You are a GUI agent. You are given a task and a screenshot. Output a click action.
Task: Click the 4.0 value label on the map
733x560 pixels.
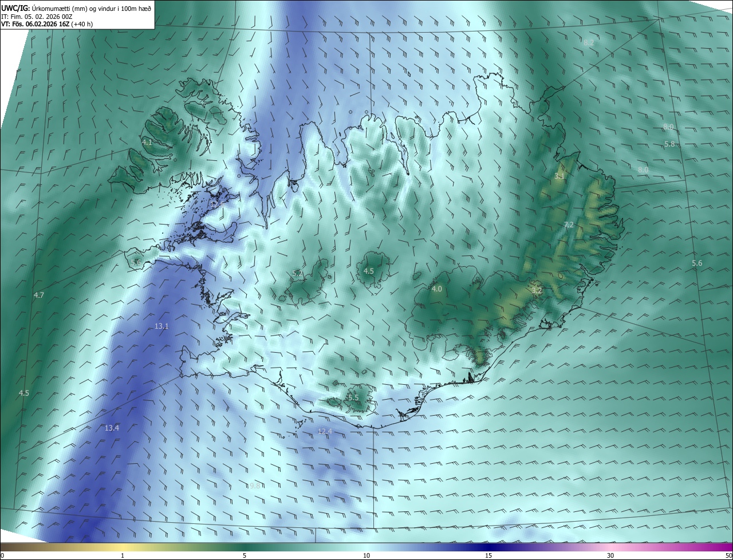click(x=437, y=289)
